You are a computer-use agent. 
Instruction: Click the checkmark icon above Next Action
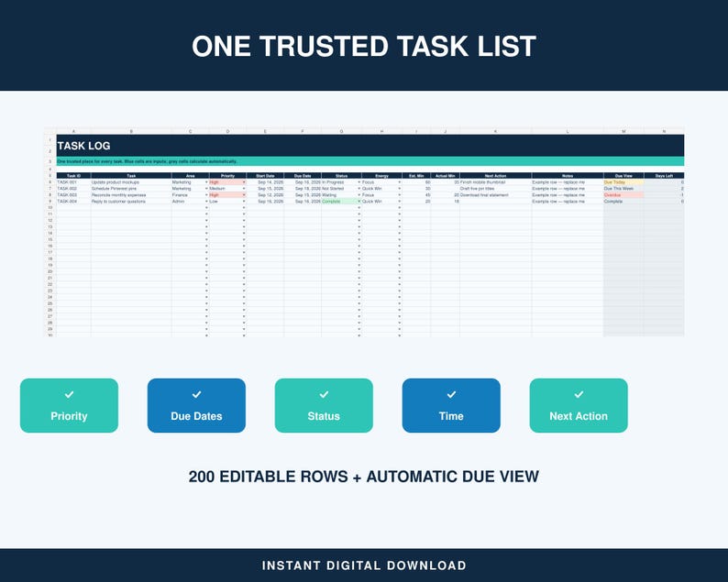coord(579,394)
